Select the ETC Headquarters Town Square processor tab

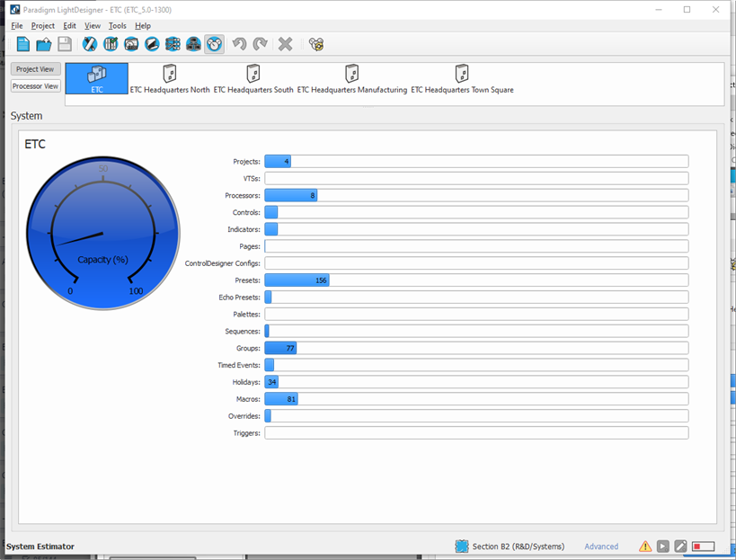[x=462, y=79]
